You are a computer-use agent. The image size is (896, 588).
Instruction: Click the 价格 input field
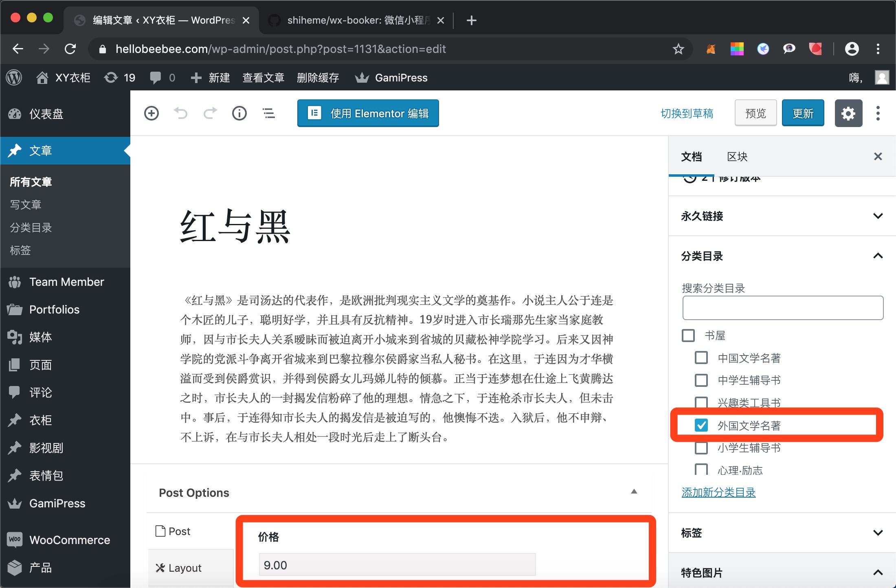click(x=397, y=565)
